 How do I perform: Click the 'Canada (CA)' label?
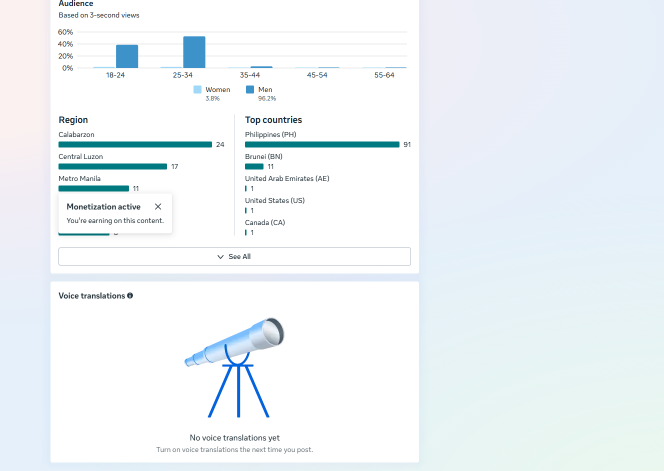[x=265, y=222]
